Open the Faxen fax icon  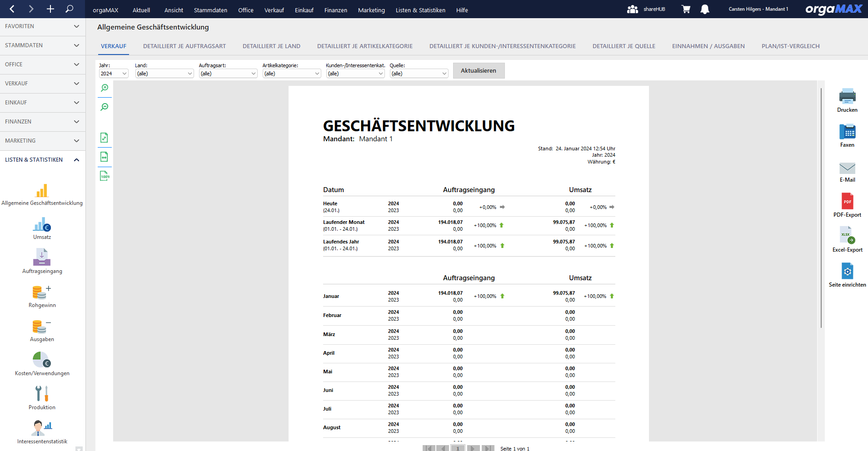(847, 132)
